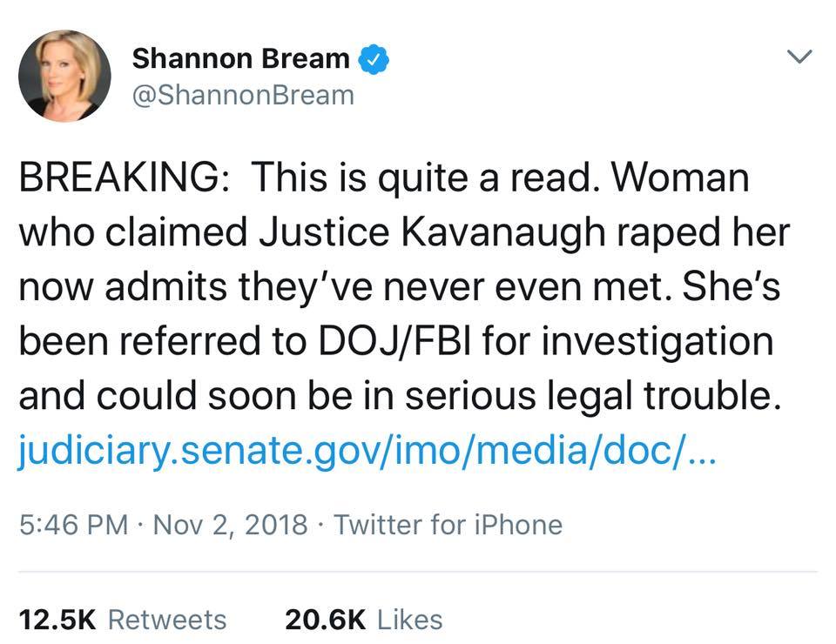View the 12.5K retweet count number
The height and width of the screenshot is (644, 836).
point(57,620)
